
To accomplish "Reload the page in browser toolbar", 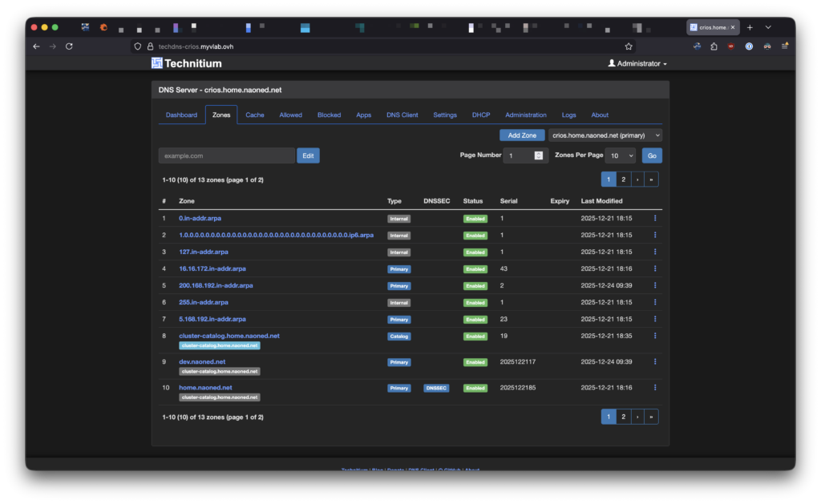I will coord(69,46).
